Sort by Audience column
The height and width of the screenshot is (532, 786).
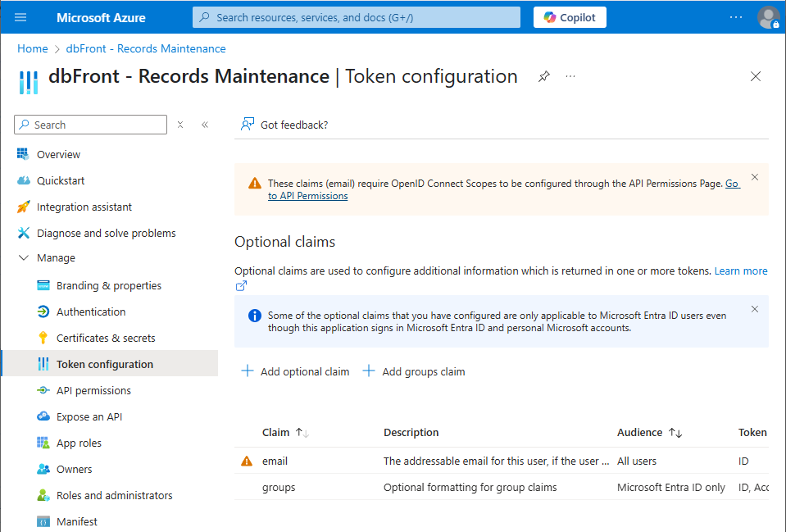[x=649, y=432]
